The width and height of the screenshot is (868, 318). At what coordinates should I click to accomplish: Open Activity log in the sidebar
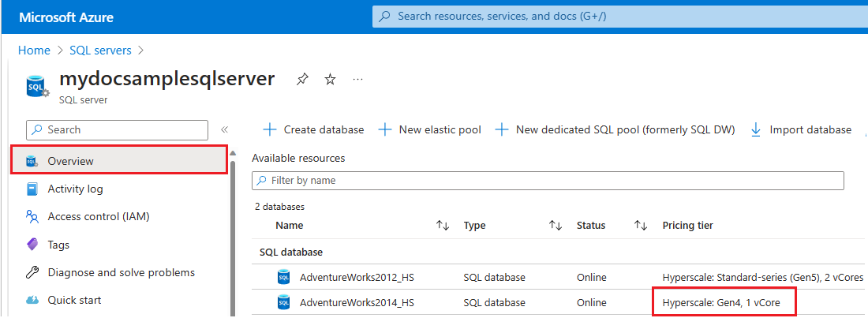[x=75, y=189]
